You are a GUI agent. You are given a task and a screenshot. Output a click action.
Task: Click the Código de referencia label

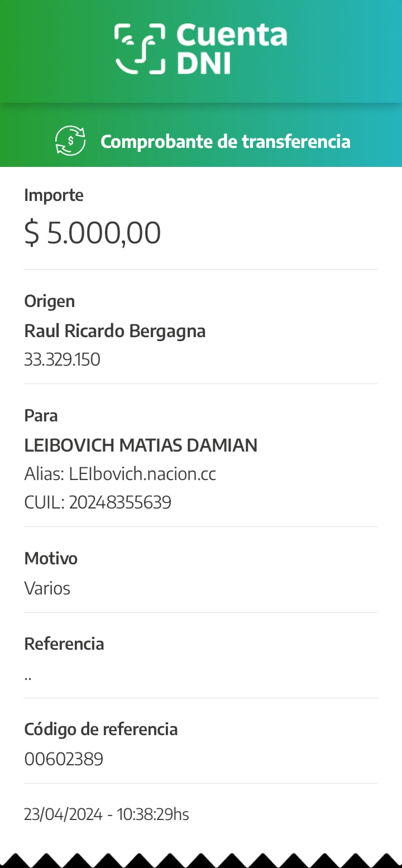(101, 730)
